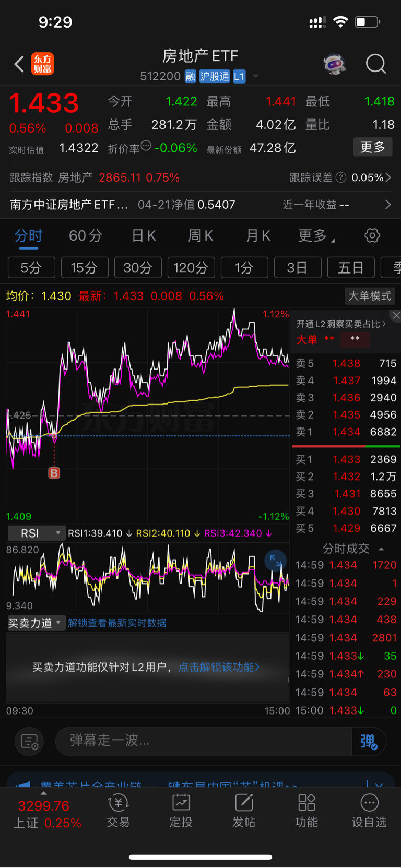Image resolution: width=401 pixels, height=868 pixels.
Task: Select the 120分 period button
Action: [x=191, y=268]
